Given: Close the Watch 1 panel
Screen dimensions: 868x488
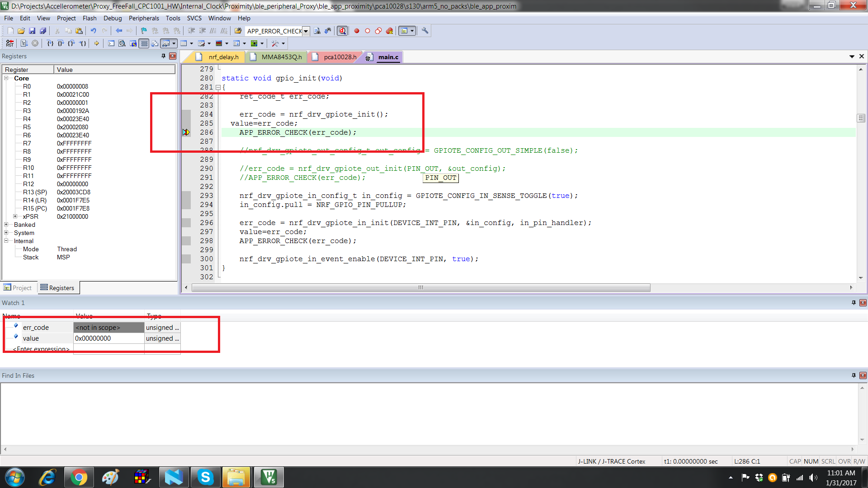Looking at the screenshot, I should pyautogui.click(x=863, y=303).
